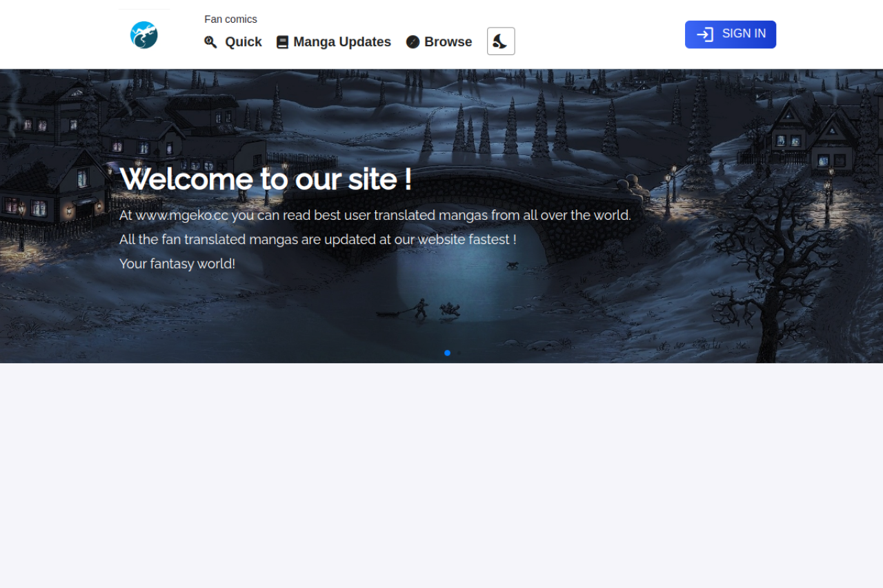883x588 pixels.
Task: Click the Fan comics label
Action: point(230,19)
